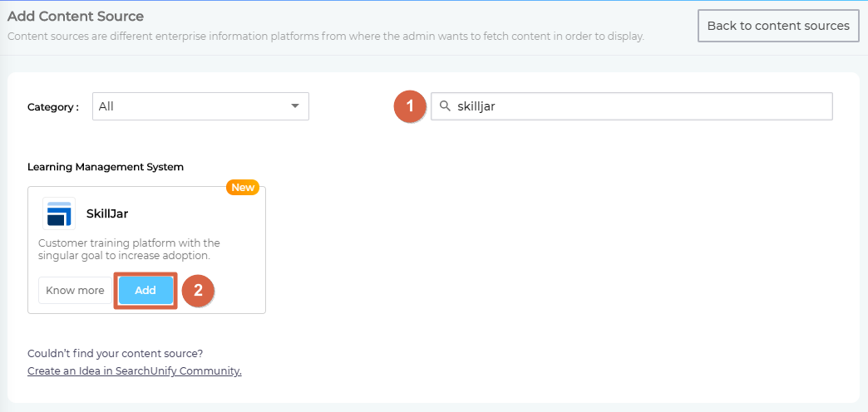Focus the search field containing skilljar
Viewport: 868px width, 412px height.
click(x=640, y=106)
